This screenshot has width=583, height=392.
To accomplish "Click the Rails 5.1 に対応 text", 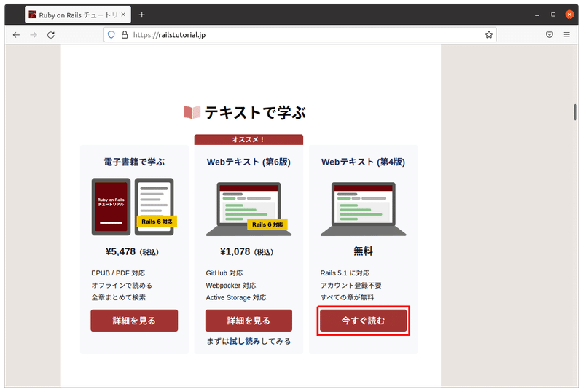I will (345, 273).
